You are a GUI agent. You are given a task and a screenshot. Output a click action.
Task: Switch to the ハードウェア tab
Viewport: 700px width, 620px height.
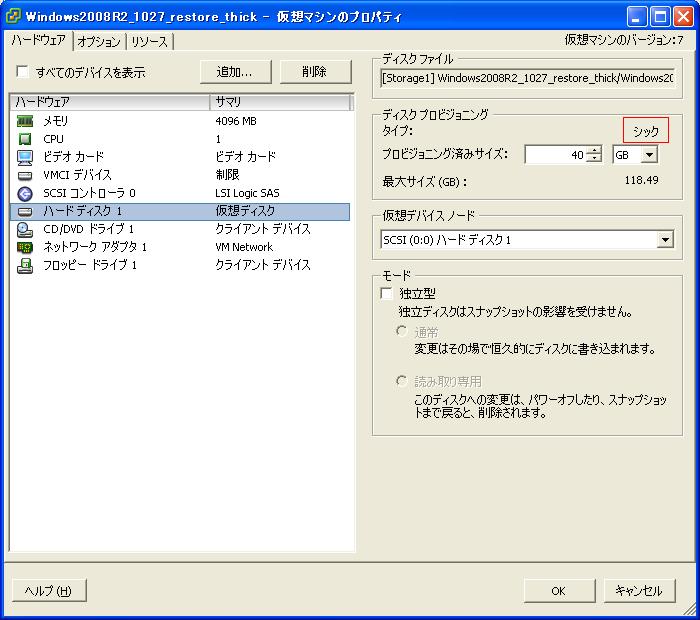tap(39, 41)
